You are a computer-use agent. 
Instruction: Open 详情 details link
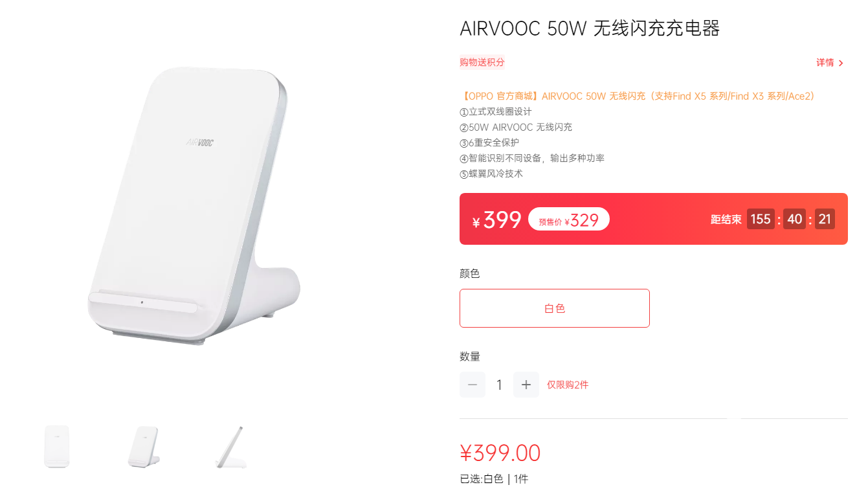click(825, 63)
